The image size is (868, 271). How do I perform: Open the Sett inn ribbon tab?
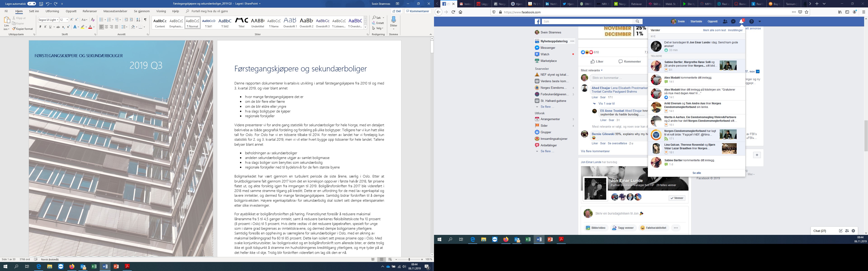click(34, 11)
